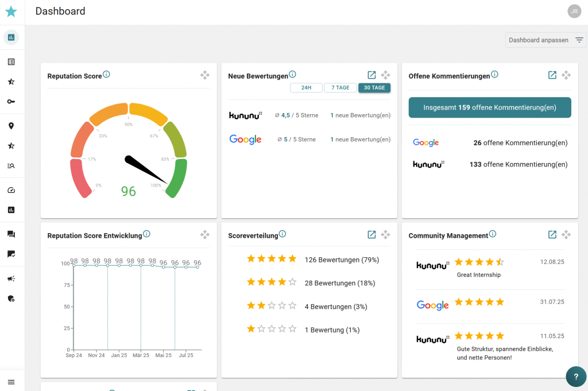Select the active dashboard chart sidebar item

point(11,37)
